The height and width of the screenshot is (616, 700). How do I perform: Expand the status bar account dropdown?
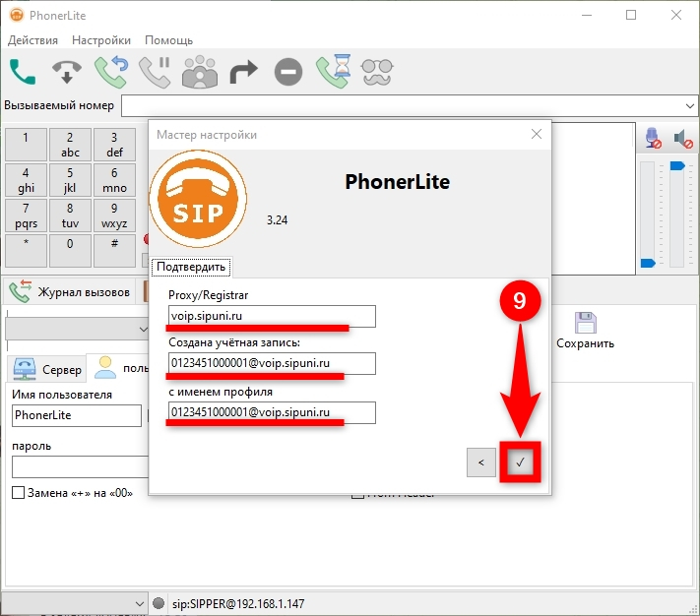click(139, 604)
